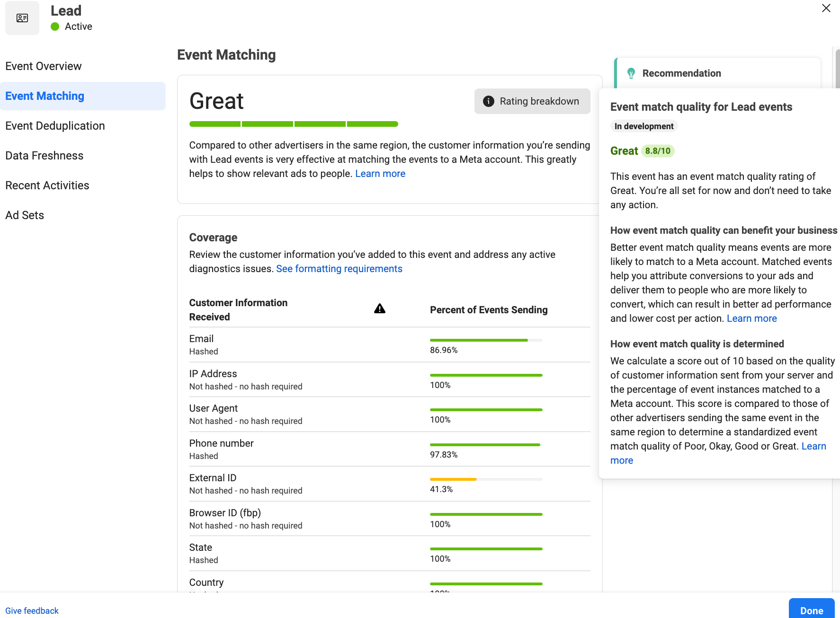Click the Rating breakdown button
840x618 pixels.
[x=532, y=101]
